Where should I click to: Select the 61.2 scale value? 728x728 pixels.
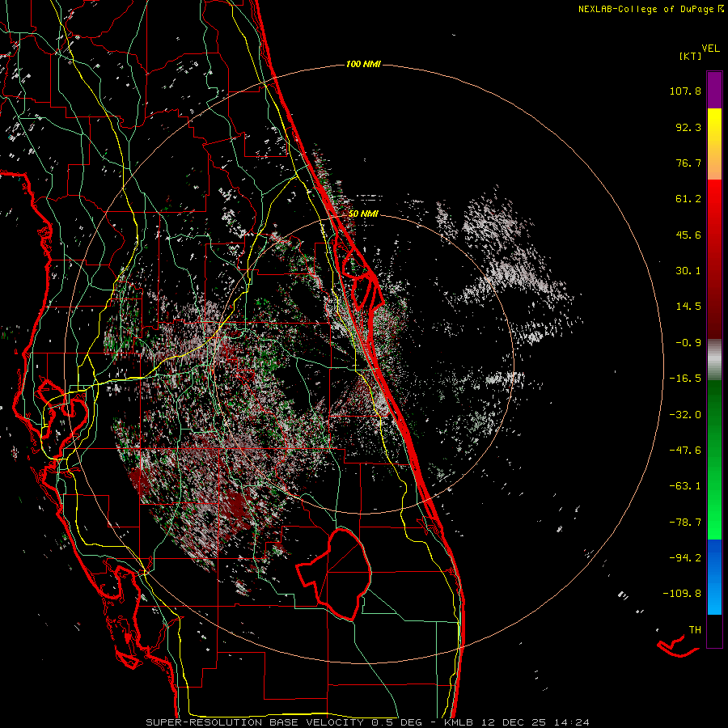(688, 199)
